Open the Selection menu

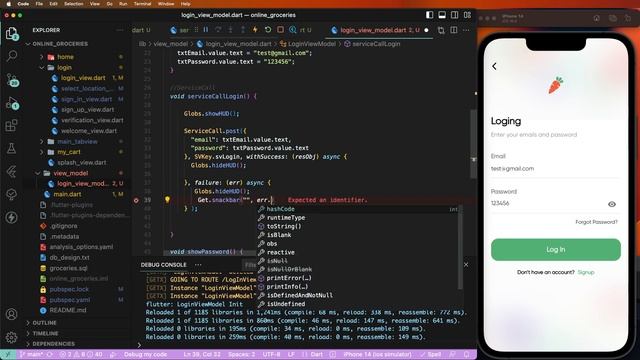pyautogui.click(x=74, y=4)
